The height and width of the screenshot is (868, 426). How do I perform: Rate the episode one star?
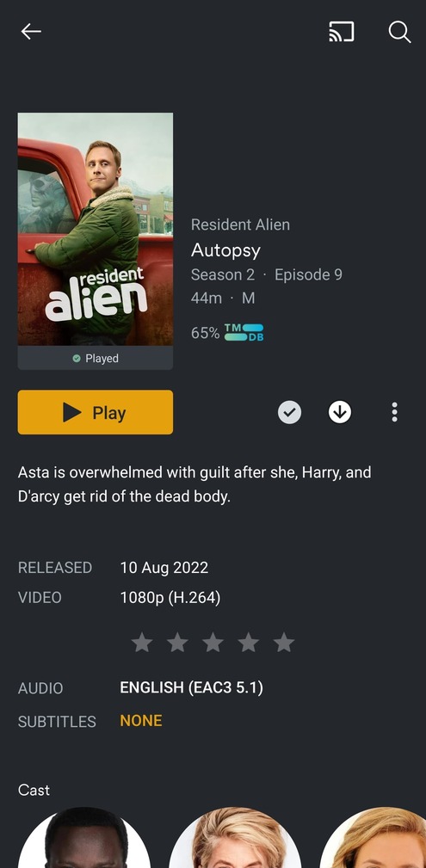coord(142,643)
